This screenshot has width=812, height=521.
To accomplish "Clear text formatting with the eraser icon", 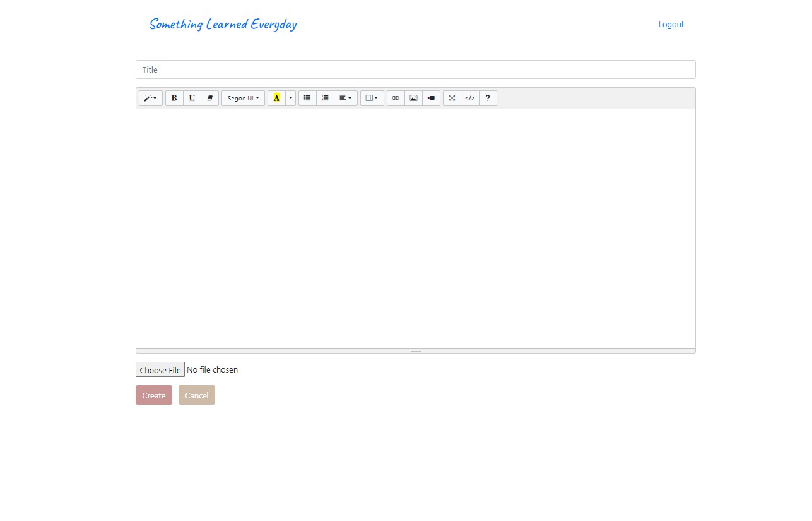I will point(209,98).
